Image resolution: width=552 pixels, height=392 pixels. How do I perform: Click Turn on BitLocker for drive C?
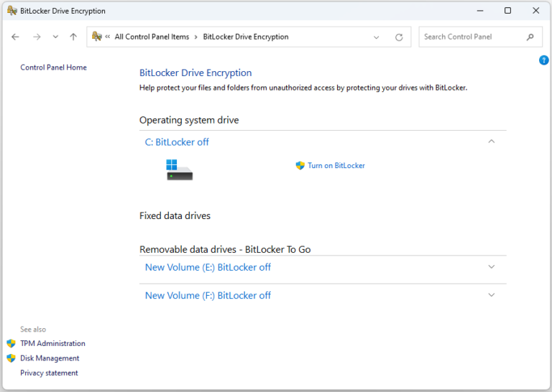tap(336, 166)
